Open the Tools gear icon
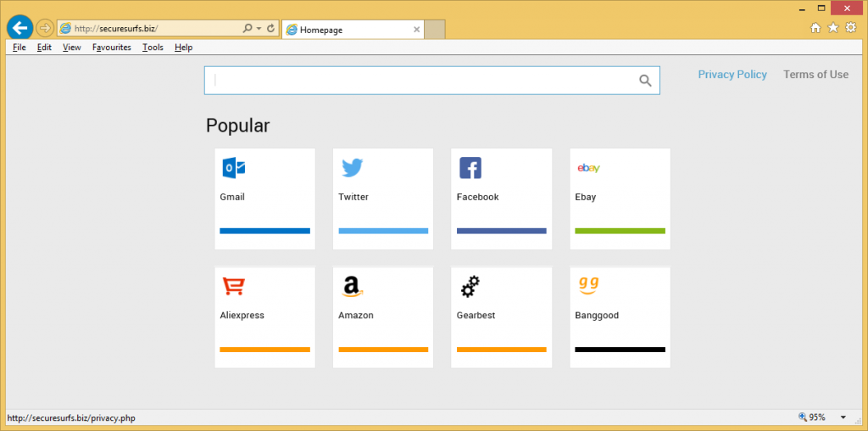Image resolution: width=868 pixels, height=431 pixels. [851, 28]
